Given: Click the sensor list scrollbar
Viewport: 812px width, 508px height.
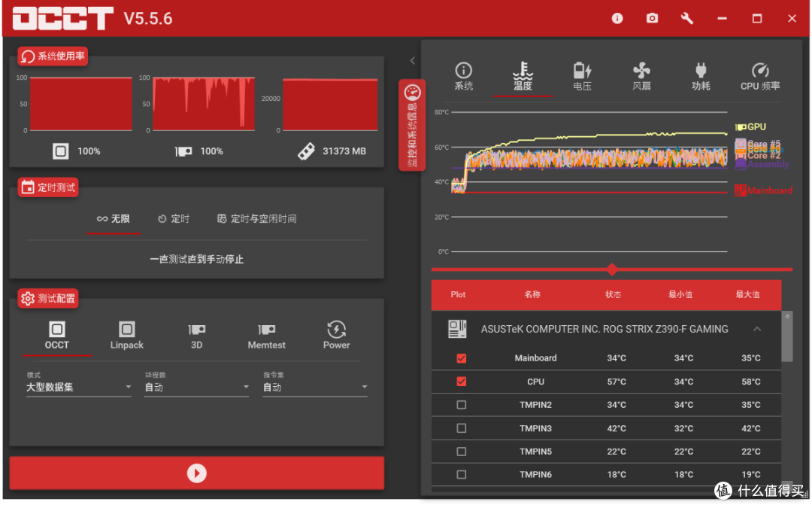Looking at the screenshot, I should 788,337.
